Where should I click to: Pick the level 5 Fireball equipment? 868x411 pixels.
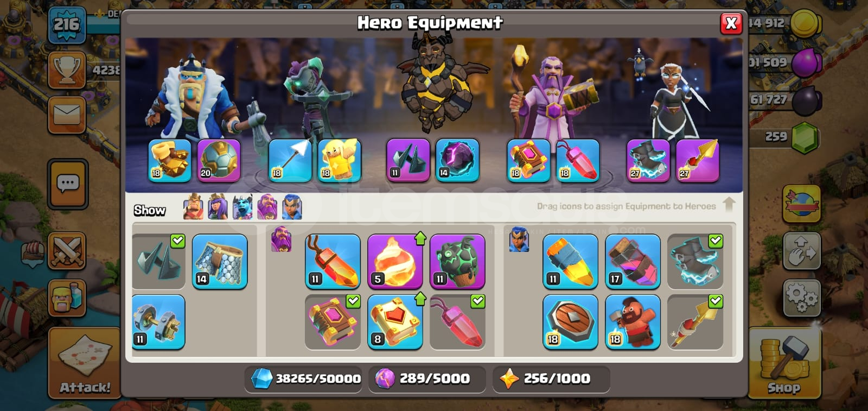coord(395,261)
